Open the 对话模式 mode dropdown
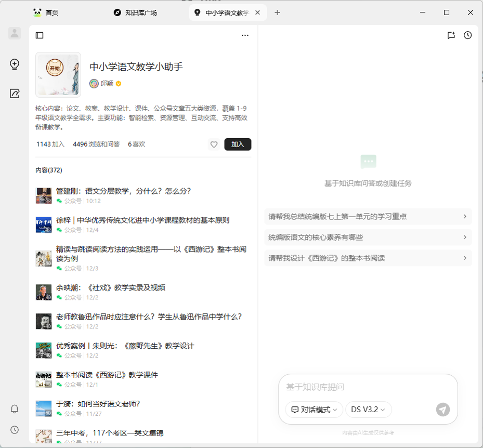 click(314, 410)
